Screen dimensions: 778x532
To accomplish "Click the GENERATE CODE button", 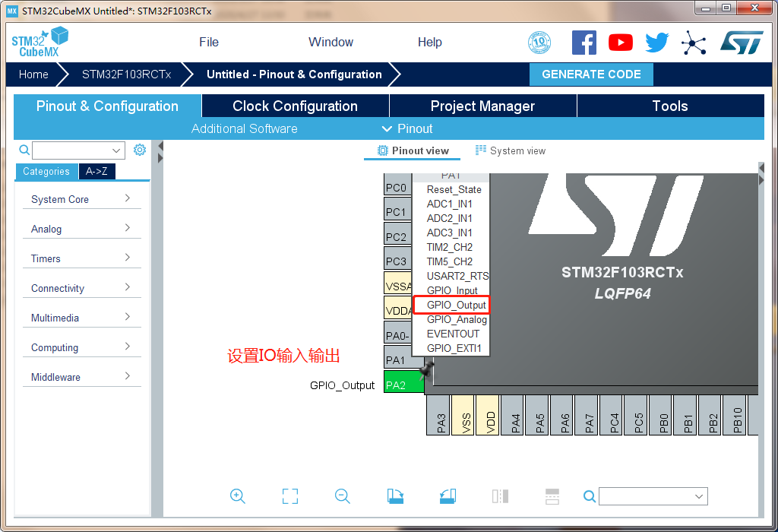I will click(591, 74).
